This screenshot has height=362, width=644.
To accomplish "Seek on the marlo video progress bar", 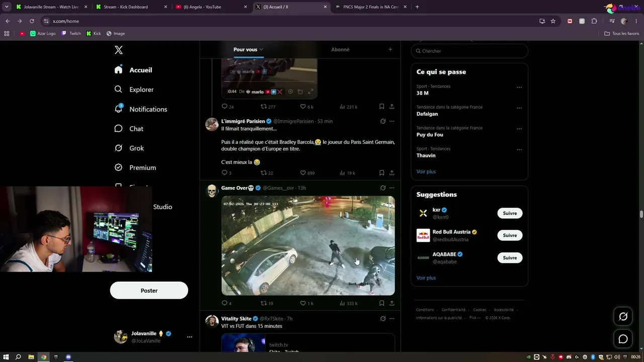I will coord(269,81).
